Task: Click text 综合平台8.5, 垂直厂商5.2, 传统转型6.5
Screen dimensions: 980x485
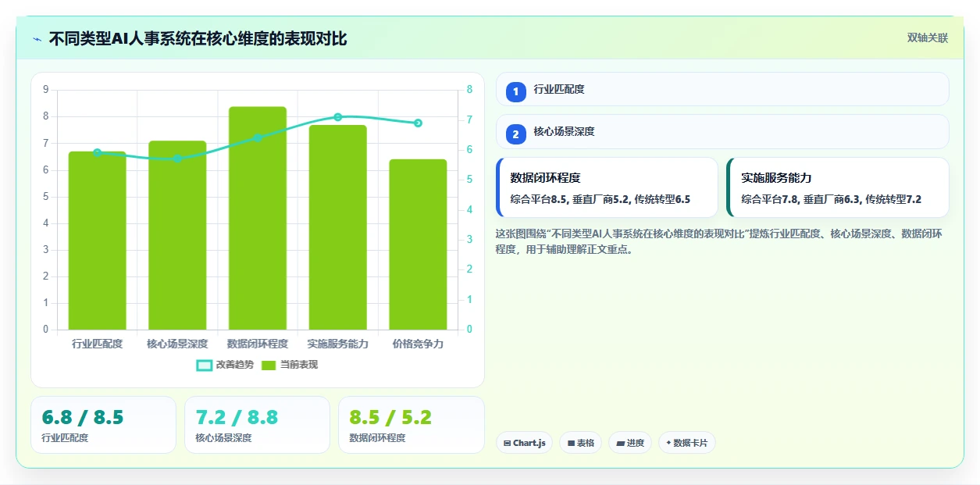Action: [600, 199]
